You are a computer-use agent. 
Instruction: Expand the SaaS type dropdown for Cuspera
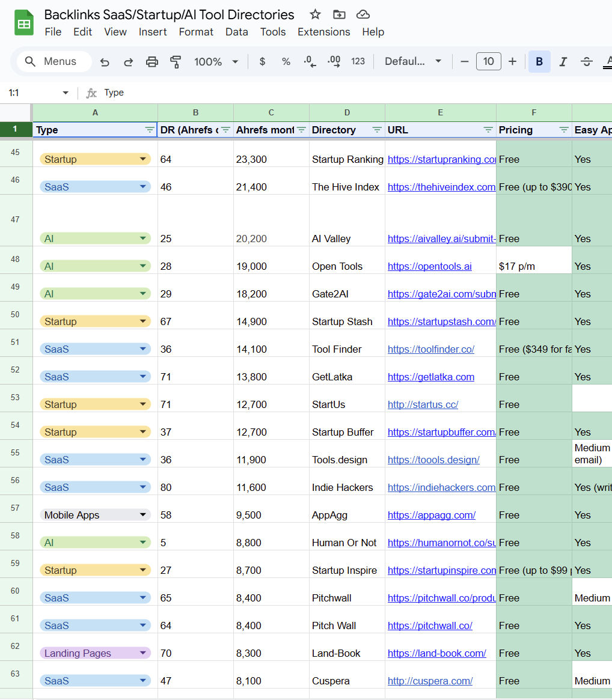(x=143, y=681)
